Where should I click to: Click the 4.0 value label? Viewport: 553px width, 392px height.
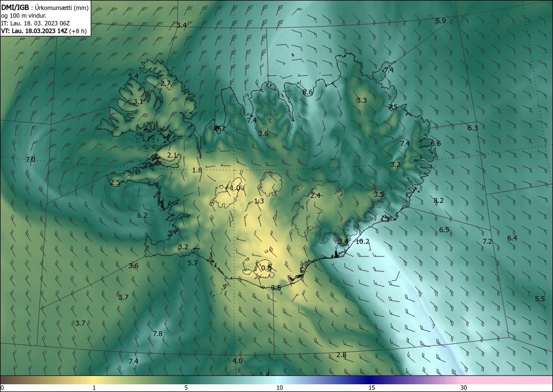[x=237, y=360]
